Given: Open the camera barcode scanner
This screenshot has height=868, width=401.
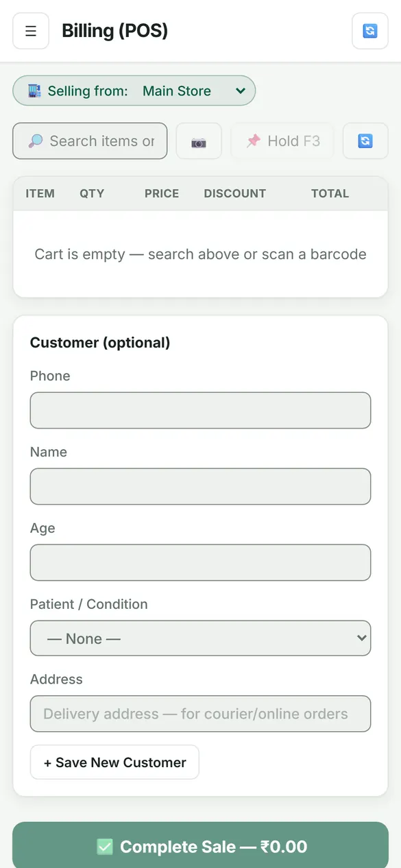Looking at the screenshot, I should tap(199, 141).
